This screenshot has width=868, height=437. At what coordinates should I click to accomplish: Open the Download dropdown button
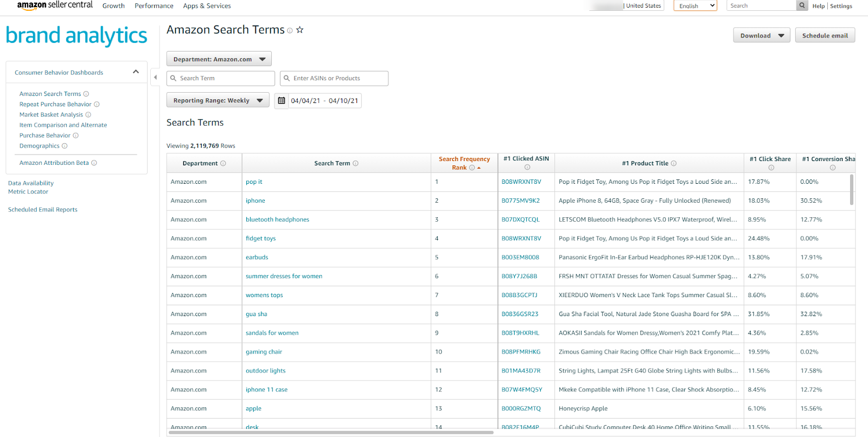click(x=762, y=36)
